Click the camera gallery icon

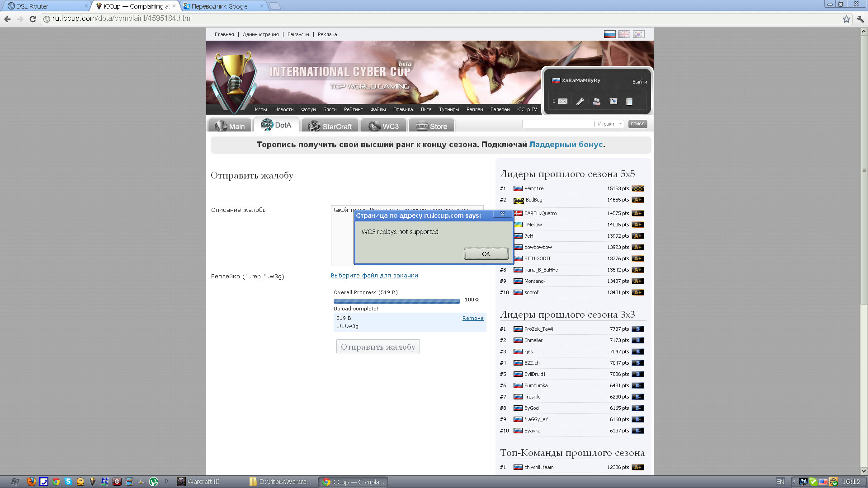(x=613, y=101)
